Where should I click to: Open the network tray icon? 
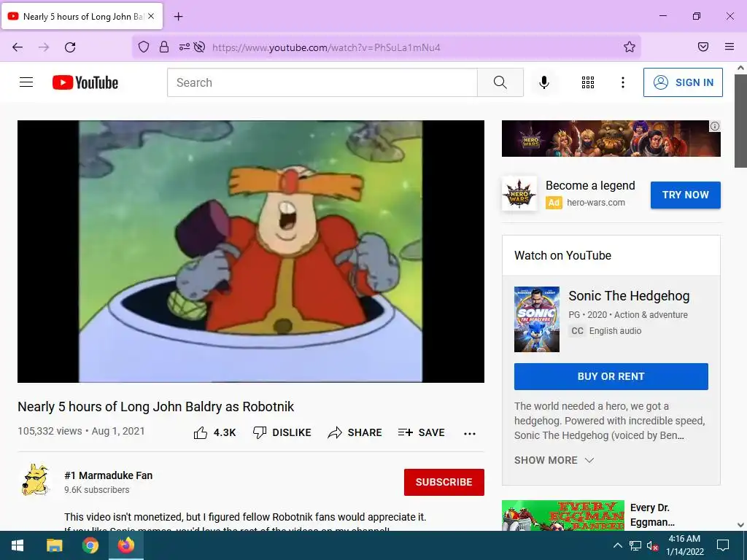[x=635, y=545]
